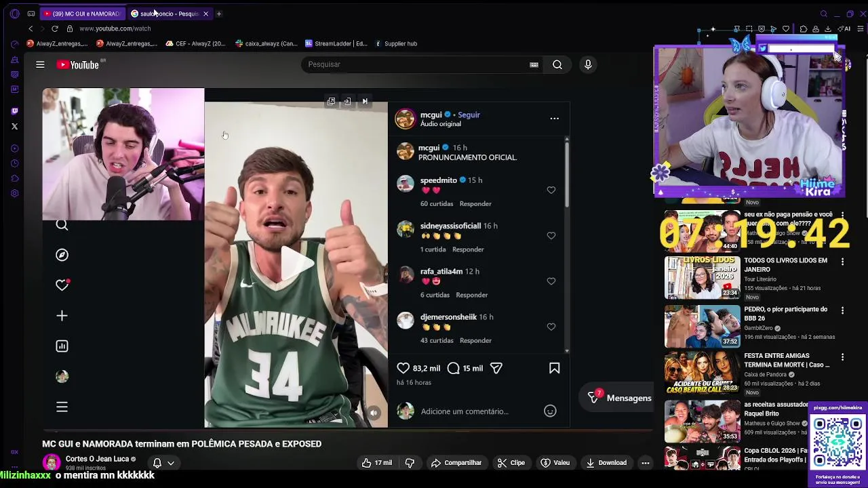The height and width of the screenshot is (488, 868).
Task: Open CEF - AlwayZ bookmark
Action: [x=195, y=43]
